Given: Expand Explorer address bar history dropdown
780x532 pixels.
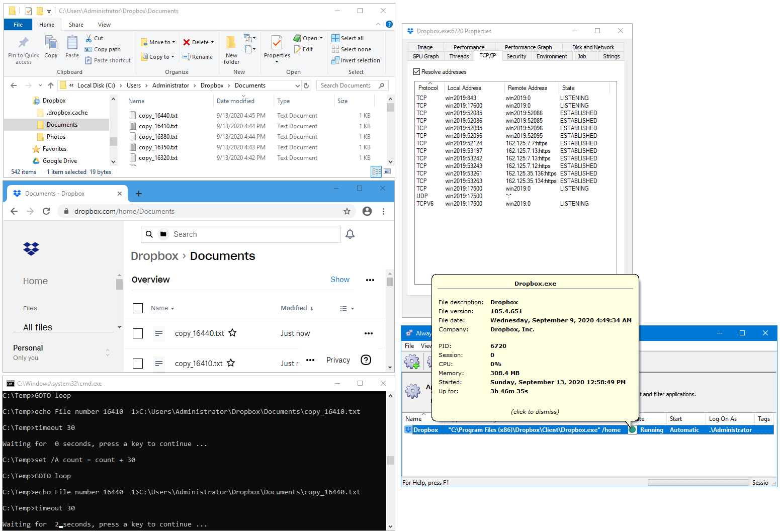Looking at the screenshot, I should (x=297, y=85).
